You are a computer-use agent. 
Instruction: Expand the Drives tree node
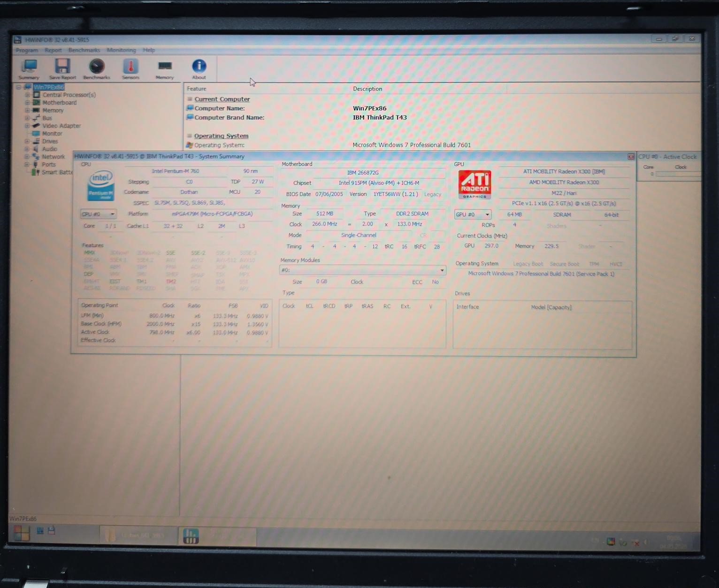click(27, 141)
